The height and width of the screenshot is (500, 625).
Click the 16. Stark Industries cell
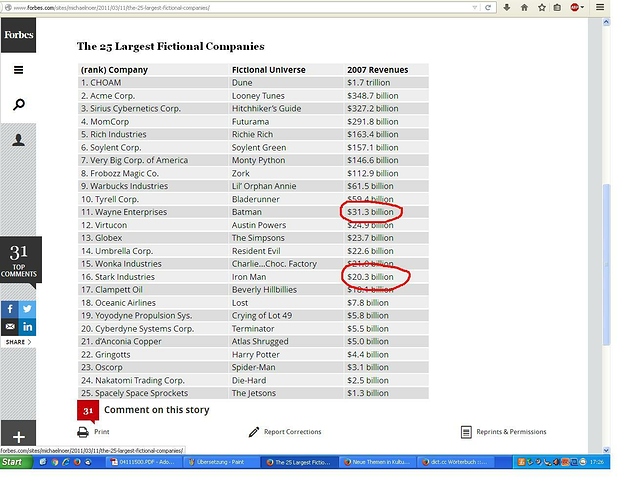[153, 277]
